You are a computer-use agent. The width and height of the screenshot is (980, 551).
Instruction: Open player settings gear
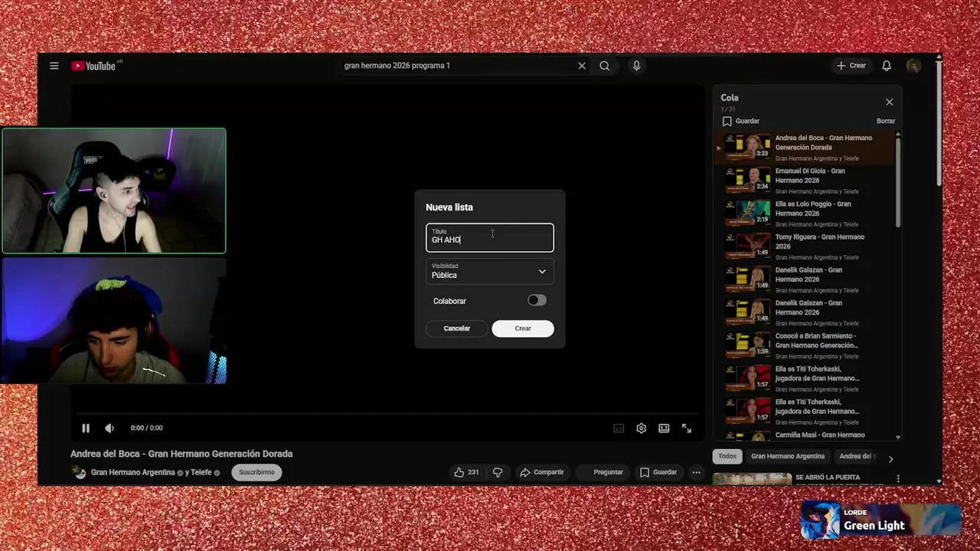tap(642, 429)
